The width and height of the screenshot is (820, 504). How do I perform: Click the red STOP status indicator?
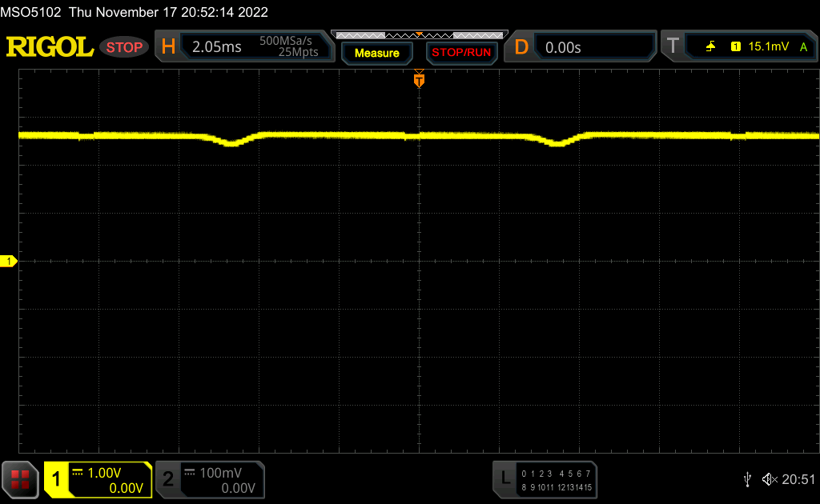pos(124,47)
